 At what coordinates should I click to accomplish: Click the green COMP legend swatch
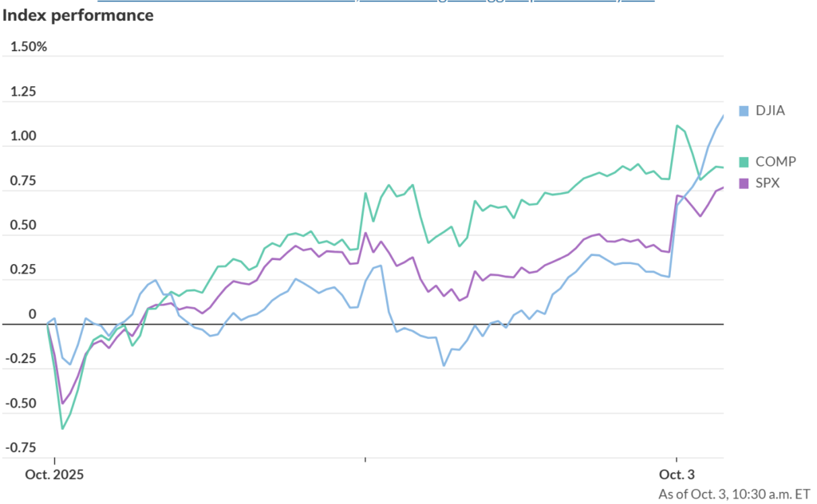(x=744, y=161)
